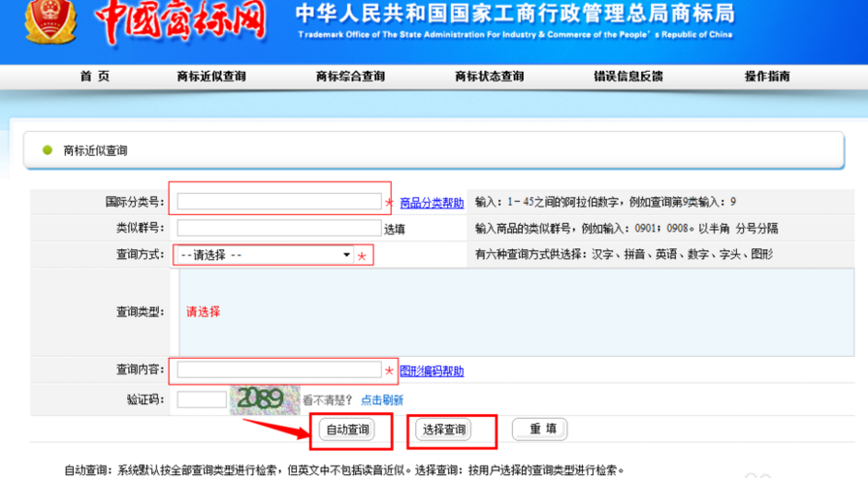Click the 查询方式 field label
The height and width of the screenshot is (478, 868).
tap(140, 254)
